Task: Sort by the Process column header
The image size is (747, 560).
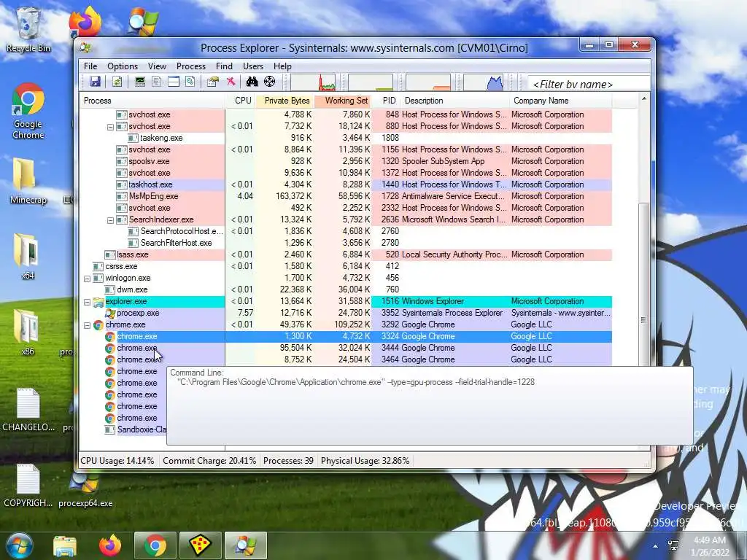Action: pyautogui.click(x=152, y=101)
